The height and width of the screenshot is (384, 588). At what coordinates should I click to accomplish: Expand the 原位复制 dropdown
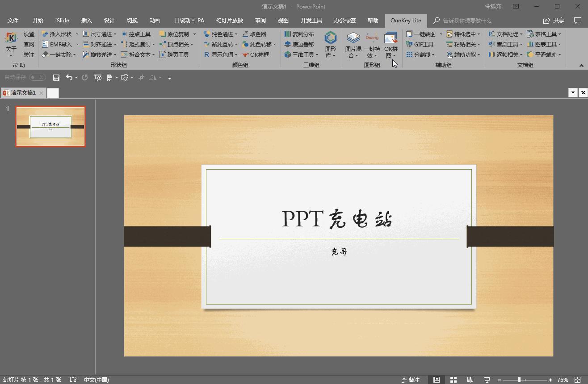point(194,34)
